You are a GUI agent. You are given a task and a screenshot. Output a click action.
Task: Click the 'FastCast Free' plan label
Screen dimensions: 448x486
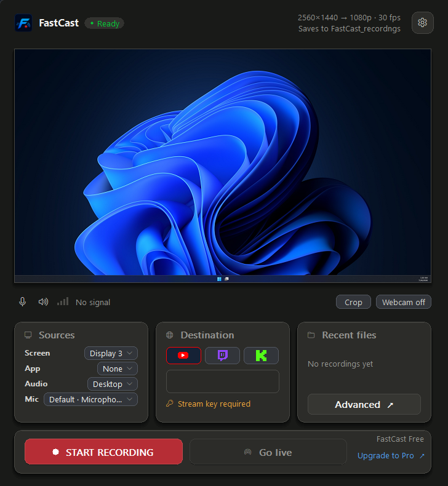[x=400, y=439]
